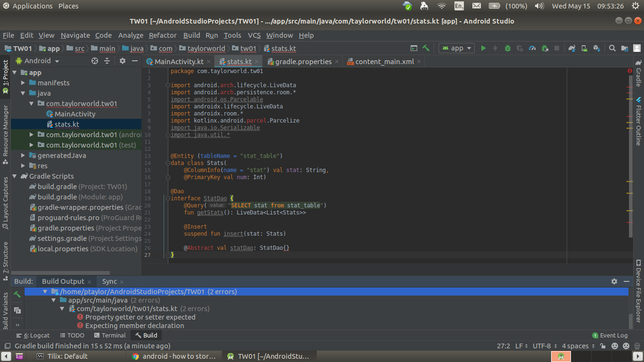Image resolution: width=644 pixels, height=362 pixels.
Task: Open project panel settings gear
Action: pos(123,61)
